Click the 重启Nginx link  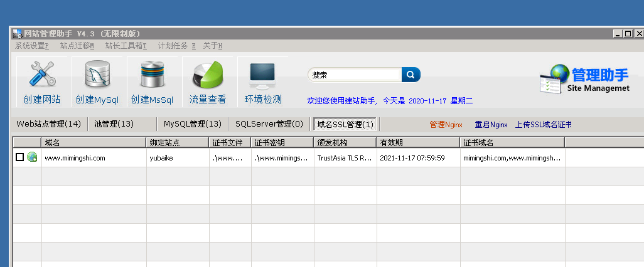click(x=491, y=125)
